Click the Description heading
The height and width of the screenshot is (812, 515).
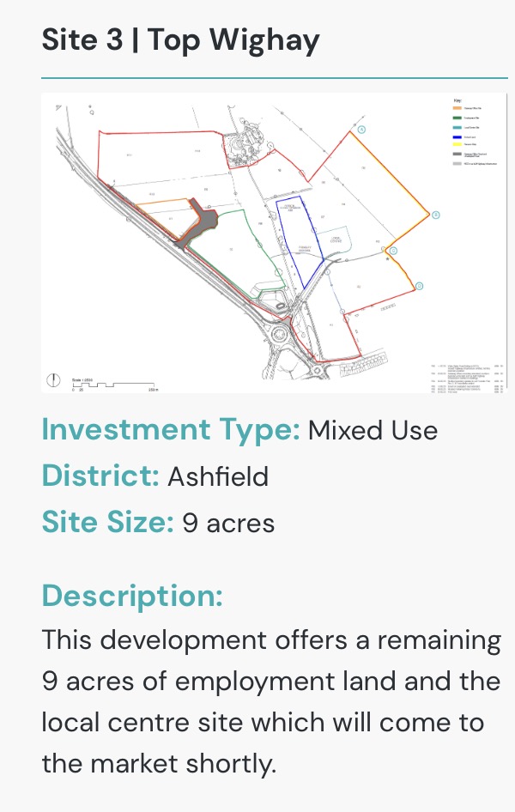[132, 596]
